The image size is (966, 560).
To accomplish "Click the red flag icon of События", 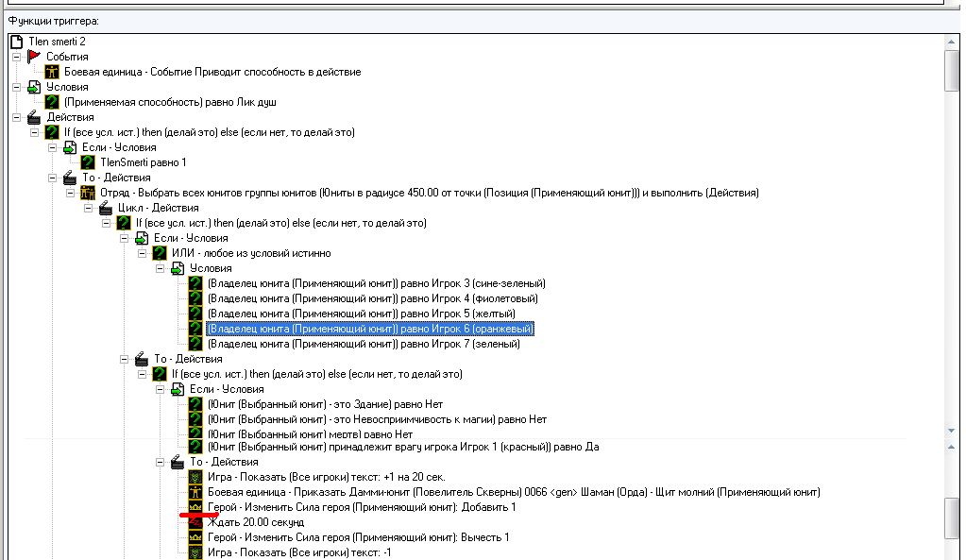I will coord(34,57).
